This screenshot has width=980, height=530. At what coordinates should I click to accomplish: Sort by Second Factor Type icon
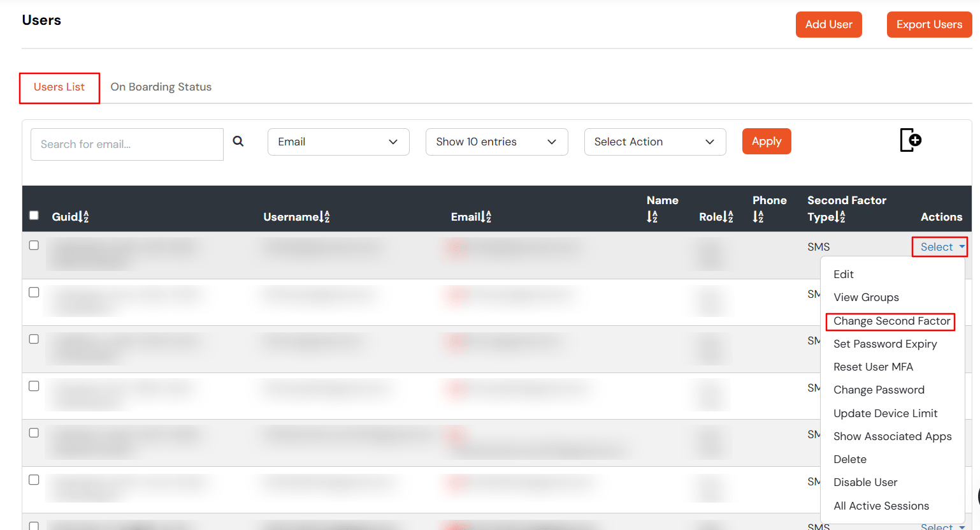tap(840, 217)
